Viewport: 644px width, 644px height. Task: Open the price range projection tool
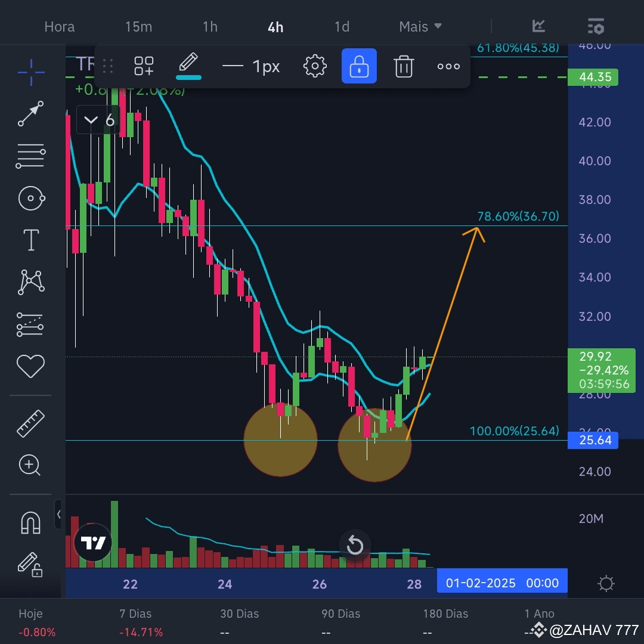[30, 324]
